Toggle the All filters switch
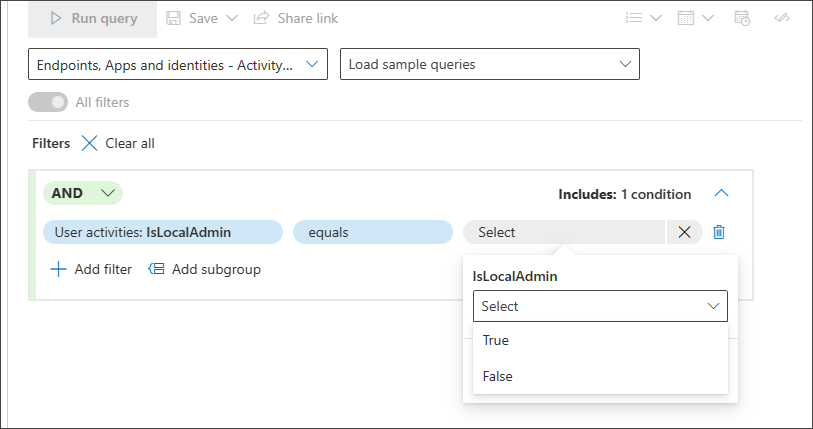The image size is (813, 429). click(48, 102)
